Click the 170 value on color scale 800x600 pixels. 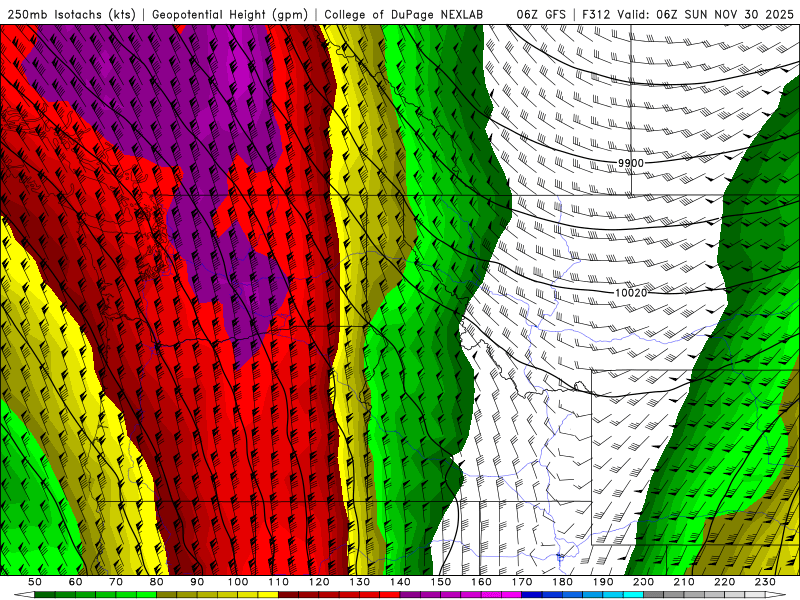(521, 582)
